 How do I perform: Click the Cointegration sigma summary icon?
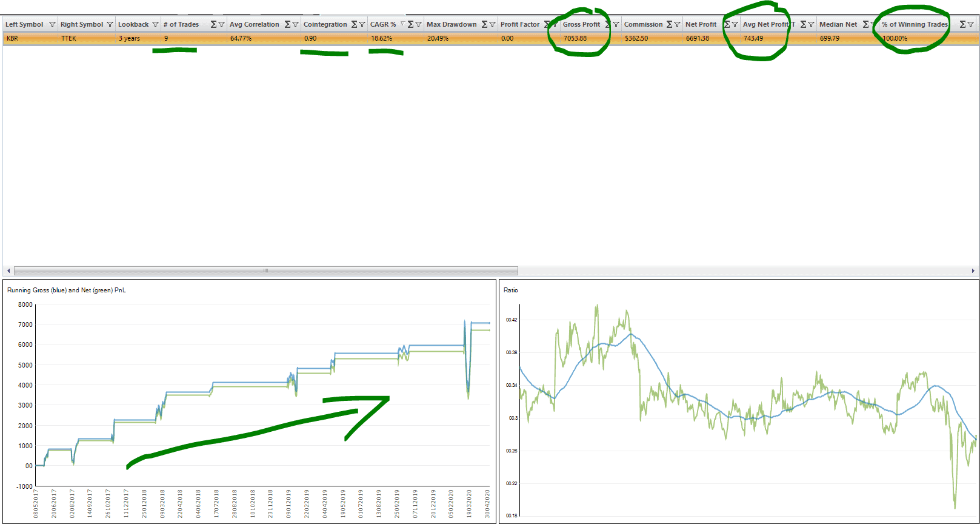[354, 24]
